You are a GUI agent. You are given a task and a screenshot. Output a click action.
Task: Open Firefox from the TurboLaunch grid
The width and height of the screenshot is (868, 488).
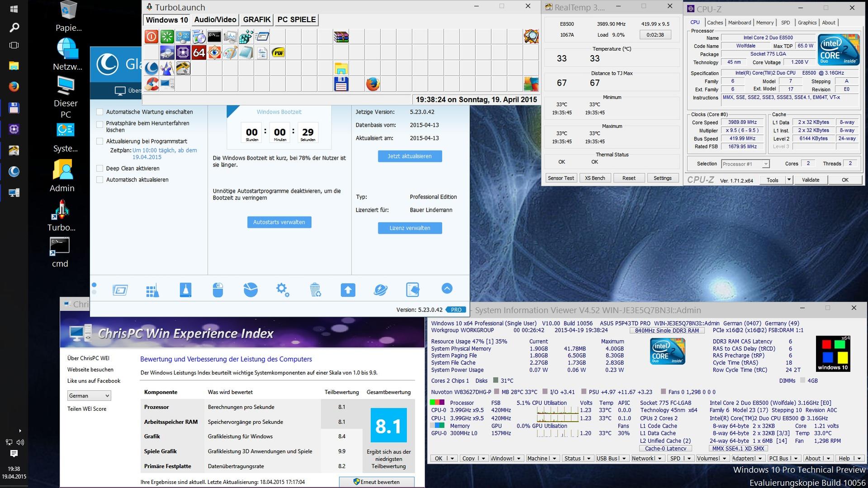coord(373,84)
